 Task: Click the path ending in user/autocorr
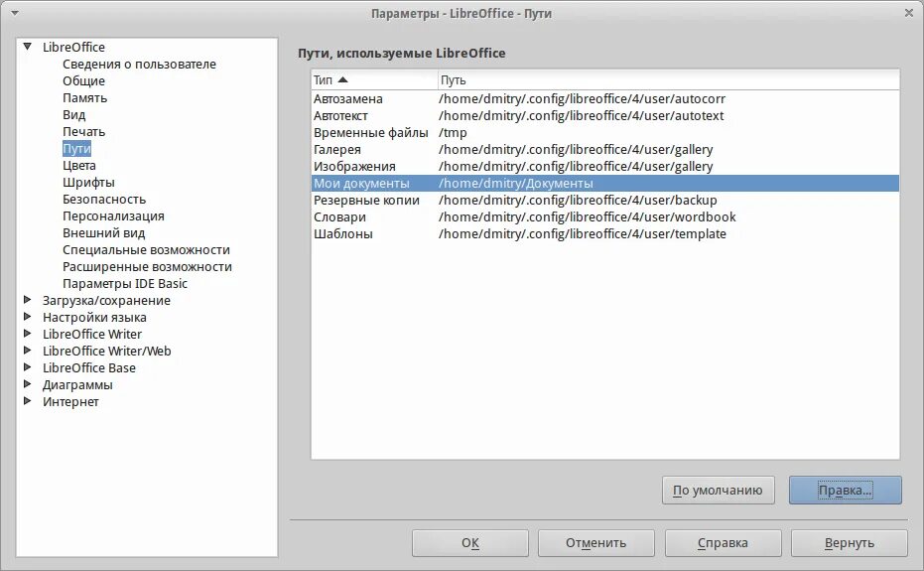coord(582,98)
